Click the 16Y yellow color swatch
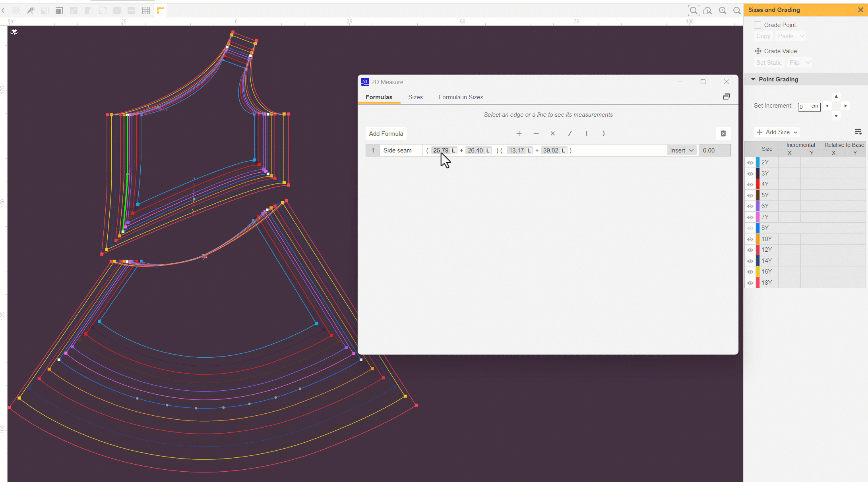This screenshot has height=482, width=868. click(x=758, y=272)
